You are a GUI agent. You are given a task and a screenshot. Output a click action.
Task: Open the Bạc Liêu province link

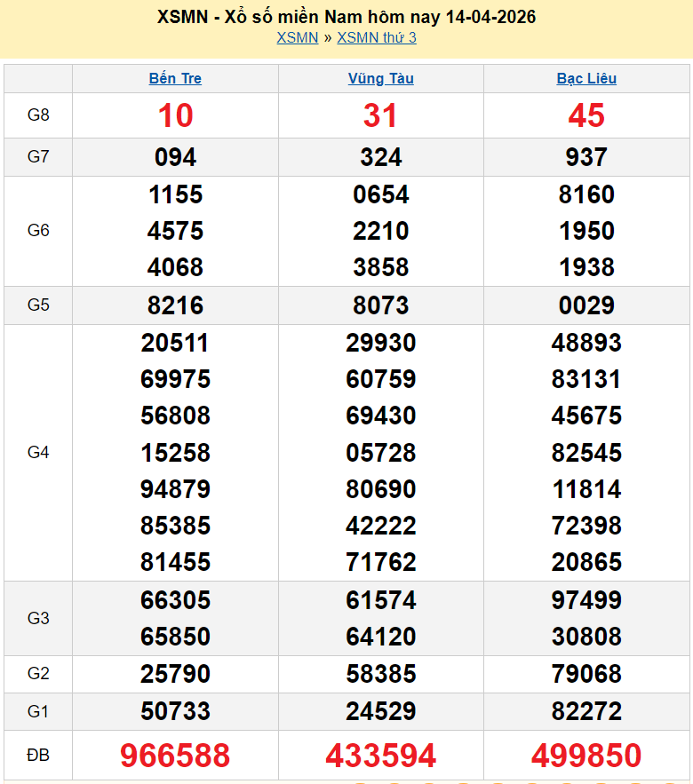pos(586,78)
